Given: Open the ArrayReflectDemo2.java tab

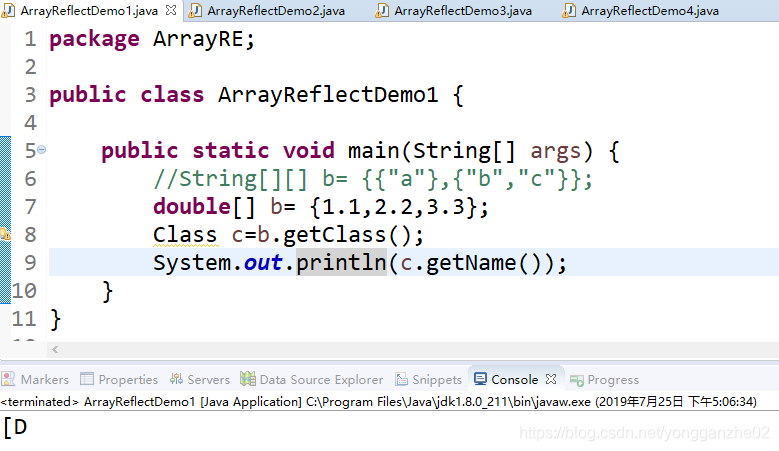Looking at the screenshot, I should click(x=276, y=10).
